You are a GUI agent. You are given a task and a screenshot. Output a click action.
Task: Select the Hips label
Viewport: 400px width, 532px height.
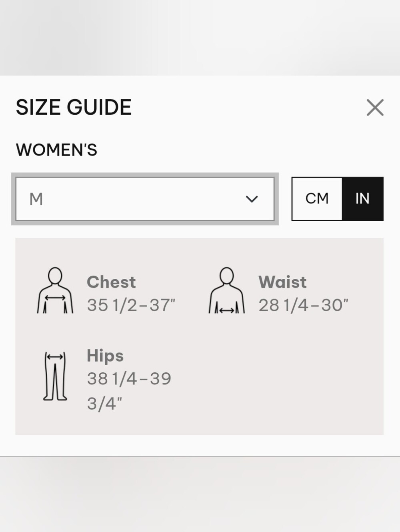pos(105,356)
